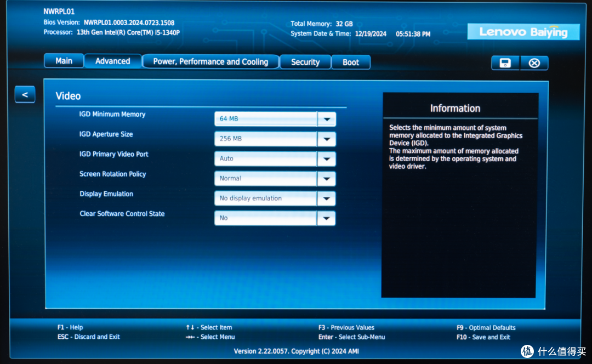
Task: Click the Total Memory 32 GB value
Action: (344, 24)
